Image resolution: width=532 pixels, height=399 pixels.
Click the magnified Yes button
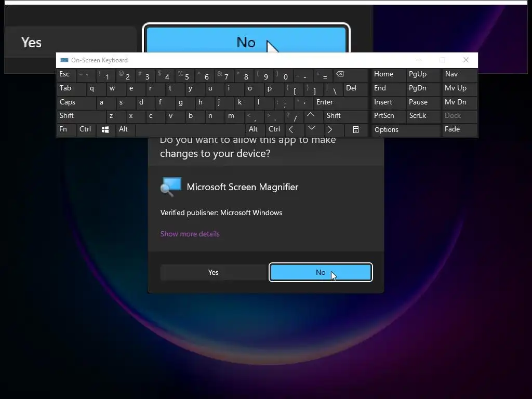pos(70,42)
